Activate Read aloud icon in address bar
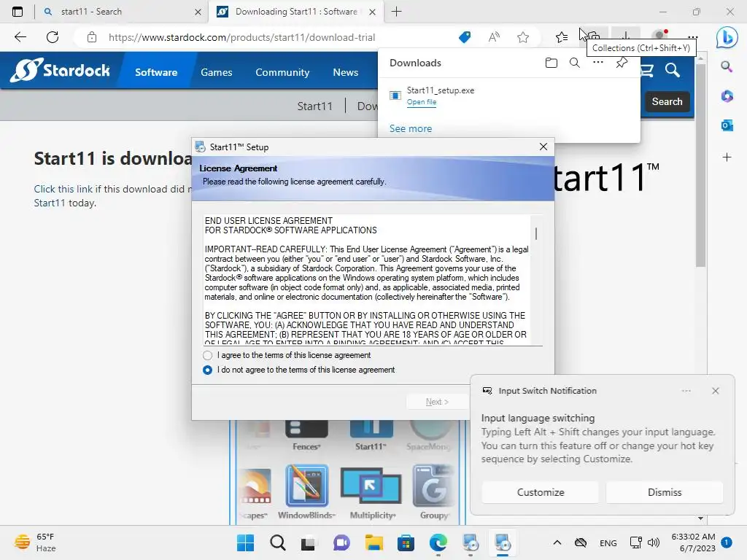The image size is (747, 560). click(494, 37)
